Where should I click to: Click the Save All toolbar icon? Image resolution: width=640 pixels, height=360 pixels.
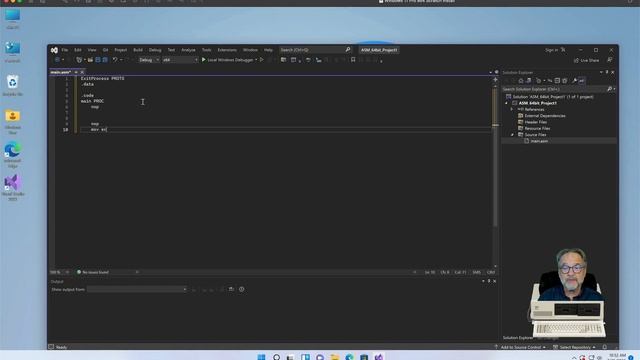[x=105, y=60]
